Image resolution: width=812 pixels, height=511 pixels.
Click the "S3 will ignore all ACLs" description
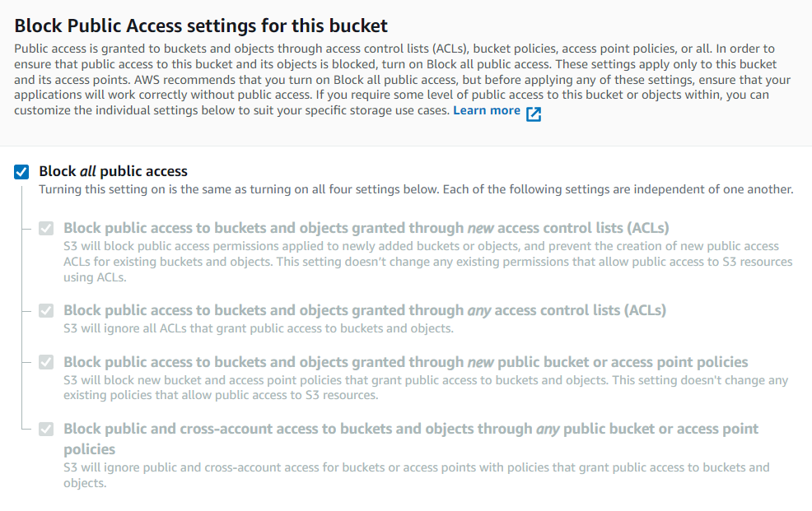tap(258, 329)
